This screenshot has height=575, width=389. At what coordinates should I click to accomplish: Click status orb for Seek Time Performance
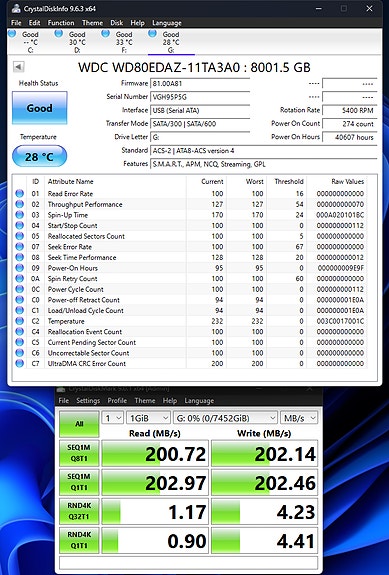coord(19,257)
